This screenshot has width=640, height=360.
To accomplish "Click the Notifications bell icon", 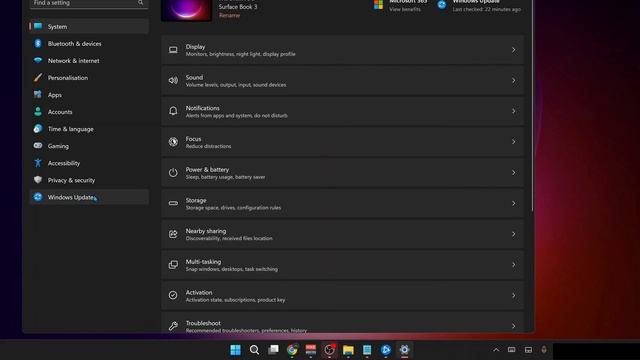I will (x=173, y=111).
